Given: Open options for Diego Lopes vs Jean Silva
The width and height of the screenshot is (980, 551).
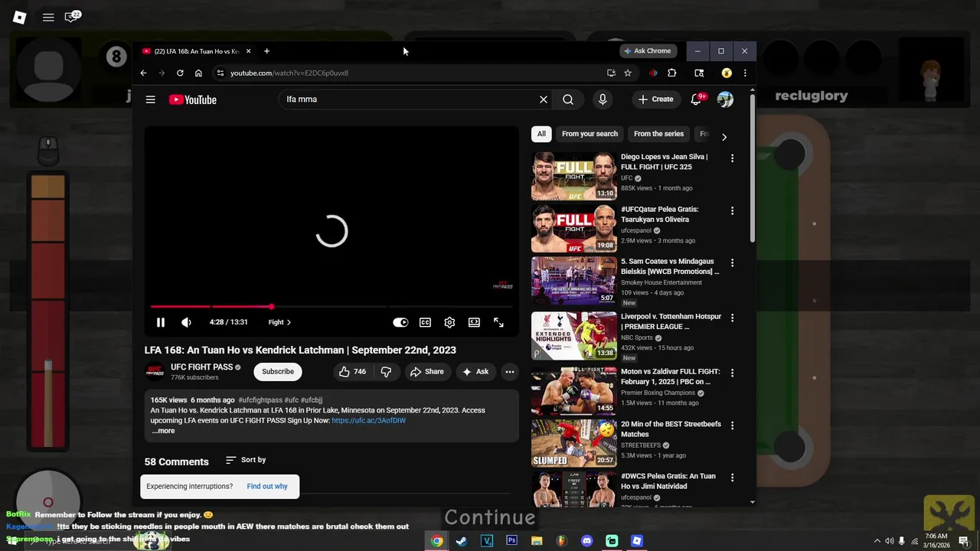Looking at the screenshot, I should (732, 158).
